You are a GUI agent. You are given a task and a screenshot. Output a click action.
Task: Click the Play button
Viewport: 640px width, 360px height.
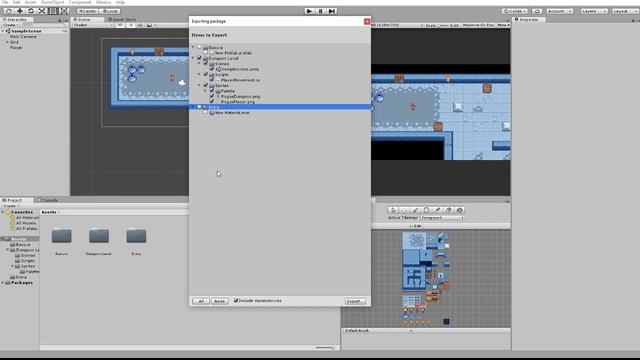pyautogui.click(x=309, y=11)
